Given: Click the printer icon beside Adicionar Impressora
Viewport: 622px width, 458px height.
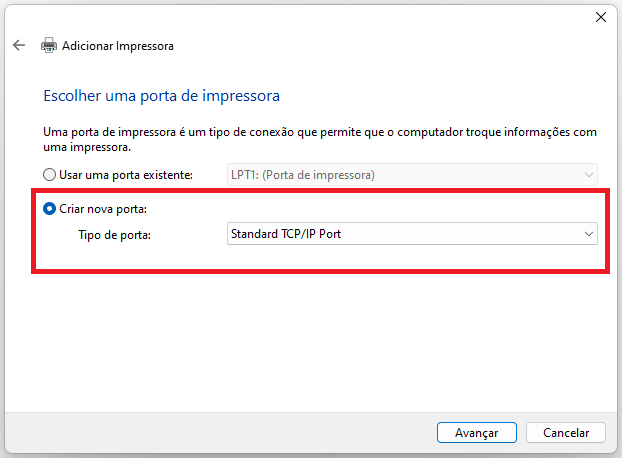Looking at the screenshot, I should pyautogui.click(x=49, y=46).
